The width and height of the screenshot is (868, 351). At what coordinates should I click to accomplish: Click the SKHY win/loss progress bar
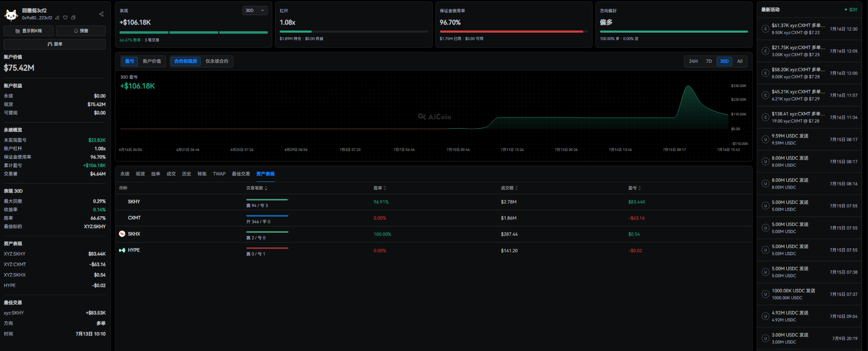tap(267, 199)
